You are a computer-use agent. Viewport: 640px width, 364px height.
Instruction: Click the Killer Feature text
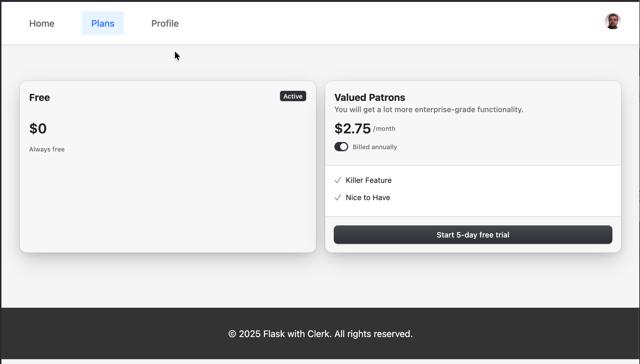click(368, 180)
